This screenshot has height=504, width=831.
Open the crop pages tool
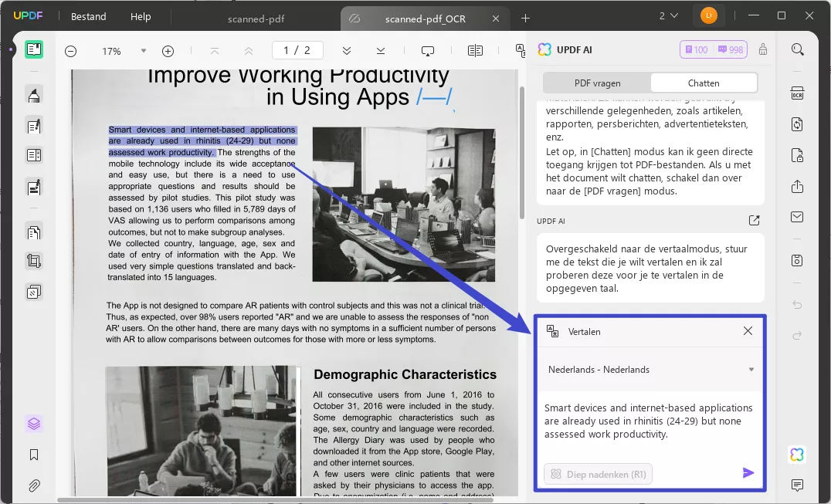(34, 261)
